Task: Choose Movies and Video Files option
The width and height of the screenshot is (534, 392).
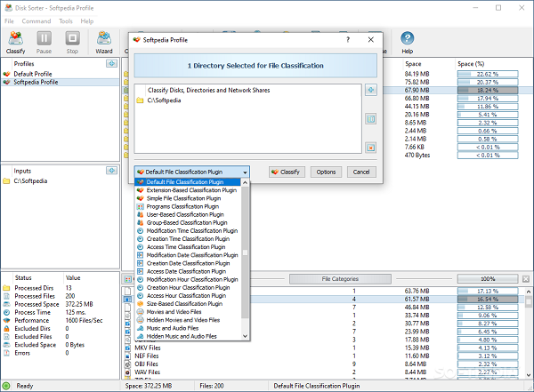Action: (x=188, y=312)
